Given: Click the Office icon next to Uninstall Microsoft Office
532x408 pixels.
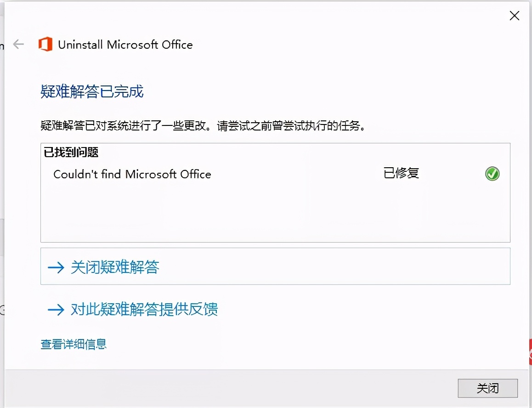Looking at the screenshot, I should 45,44.
